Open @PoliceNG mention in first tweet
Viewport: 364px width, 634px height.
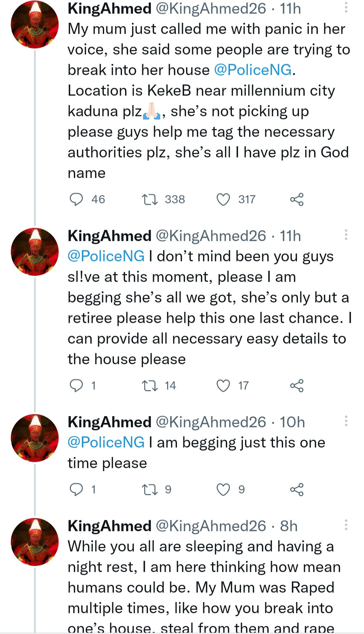click(x=253, y=70)
